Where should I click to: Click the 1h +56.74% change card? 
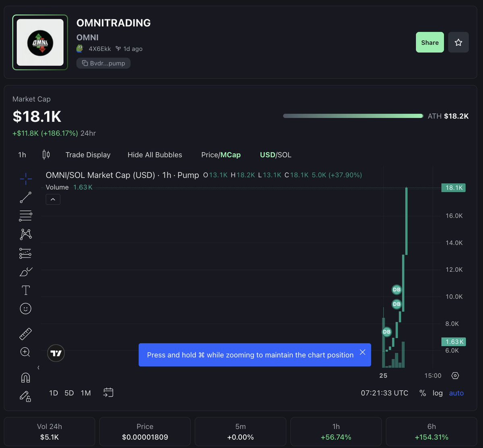[336, 432]
